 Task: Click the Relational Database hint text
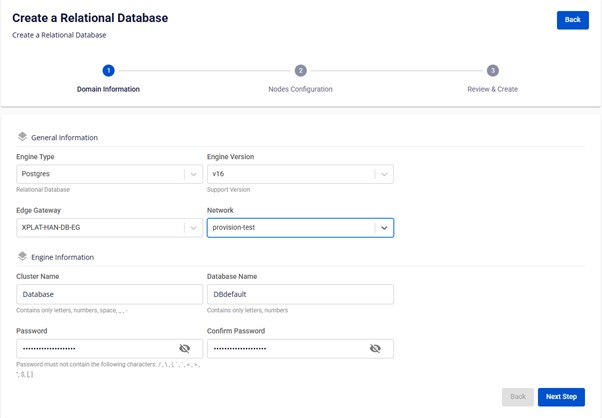(43, 190)
